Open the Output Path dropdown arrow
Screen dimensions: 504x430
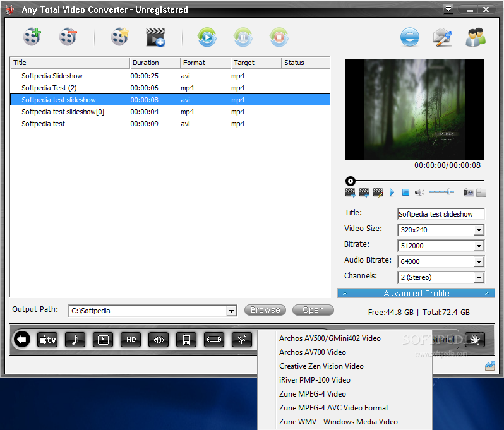click(231, 311)
